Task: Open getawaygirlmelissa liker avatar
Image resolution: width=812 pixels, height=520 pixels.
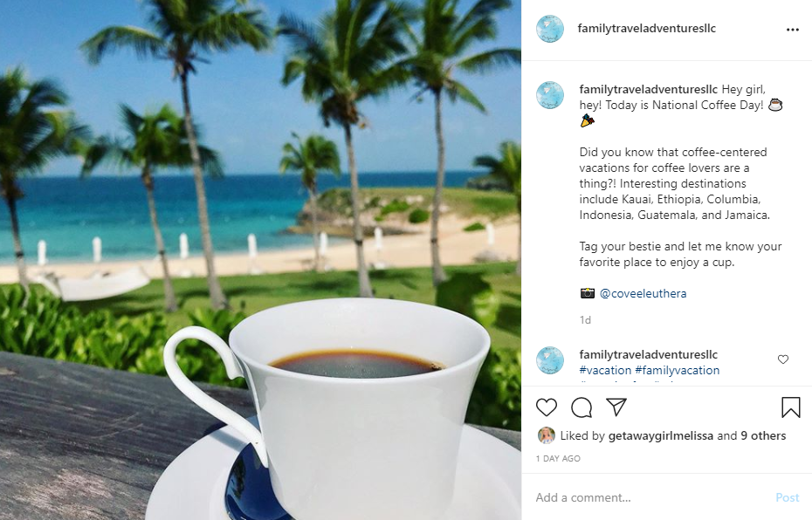Action: click(547, 435)
